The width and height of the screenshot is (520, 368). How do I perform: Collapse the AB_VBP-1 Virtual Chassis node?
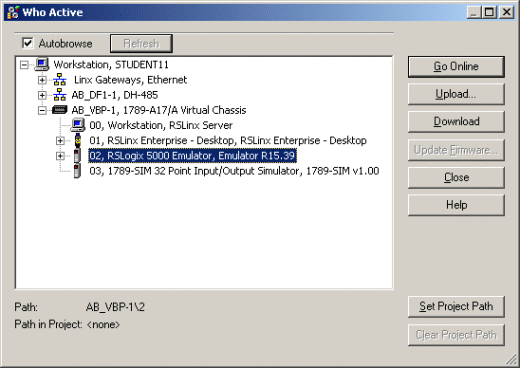42,110
